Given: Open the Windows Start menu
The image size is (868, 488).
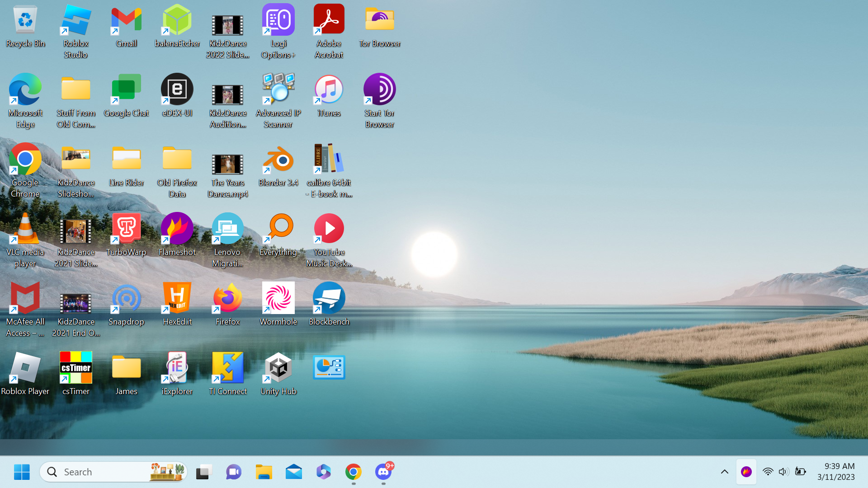Looking at the screenshot, I should (x=22, y=471).
